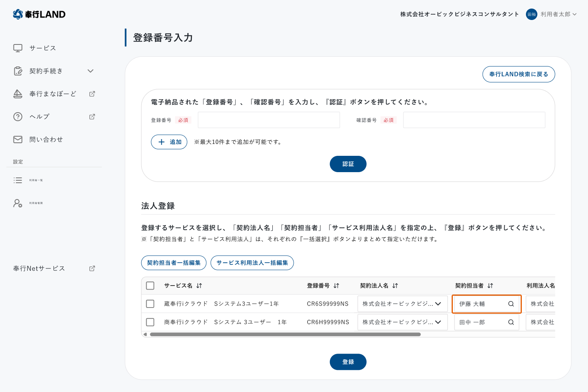Check the 商奉行iクラウド row checkbox

coord(150,322)
